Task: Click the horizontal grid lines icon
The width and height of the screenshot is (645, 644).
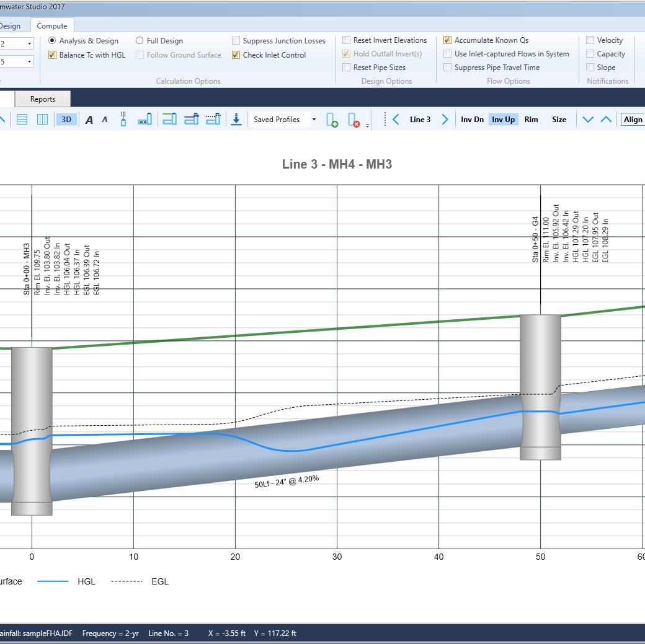Action: pos(22,120)
